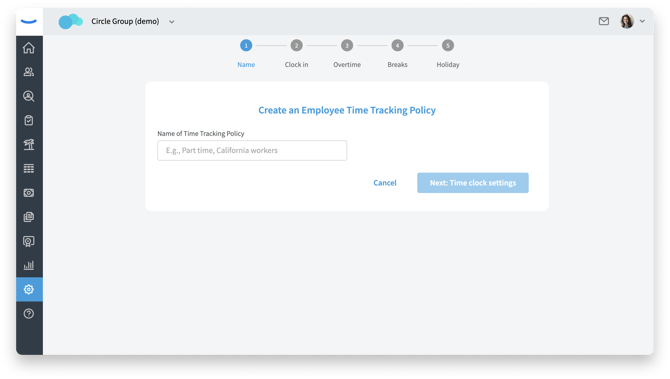The width and height of the screenshot is (670, 379).
Task: Open the reports bar chart icon
Action: point(29,265)
